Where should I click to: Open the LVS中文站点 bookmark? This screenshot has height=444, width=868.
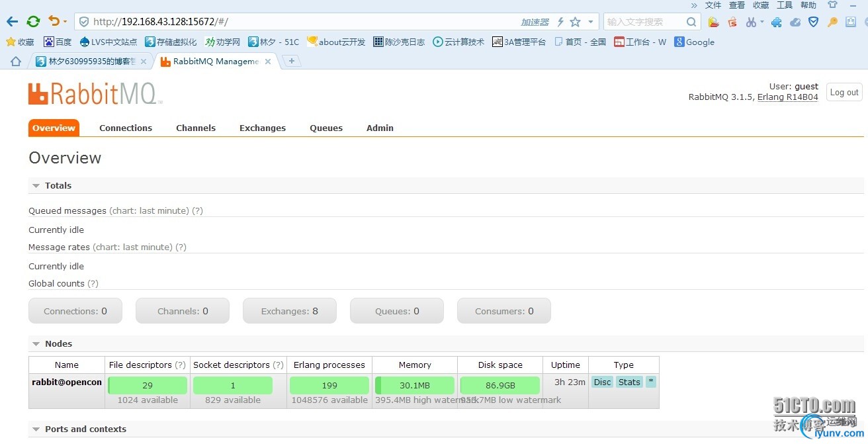click(108, 42)
